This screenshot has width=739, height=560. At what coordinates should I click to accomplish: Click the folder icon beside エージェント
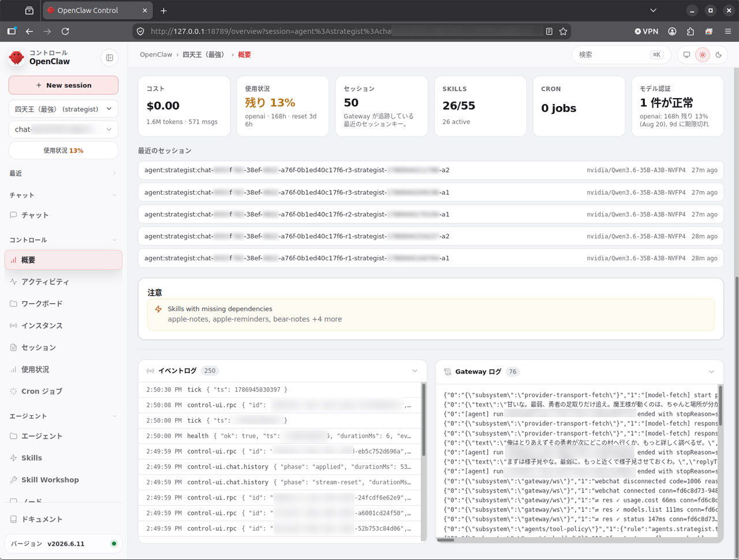coord(13,436)
